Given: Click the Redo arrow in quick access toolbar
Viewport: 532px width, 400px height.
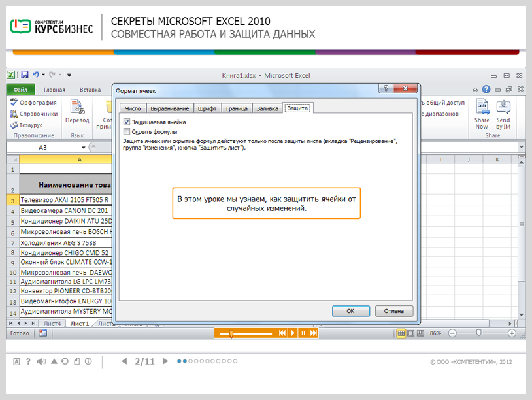Looking at the screenshot, I should (52, 75).
